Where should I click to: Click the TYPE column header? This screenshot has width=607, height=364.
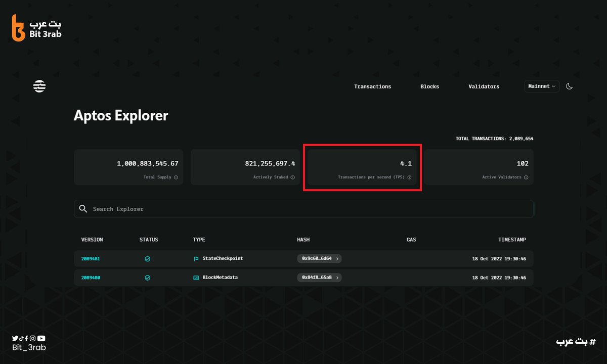tap(199, 240)
